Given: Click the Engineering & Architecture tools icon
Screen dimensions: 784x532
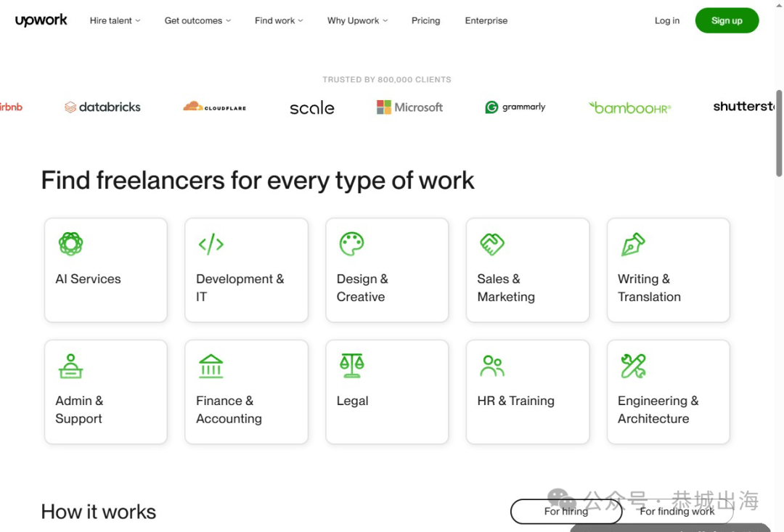Looking at the screenshot, I should (x=633, y=366).
